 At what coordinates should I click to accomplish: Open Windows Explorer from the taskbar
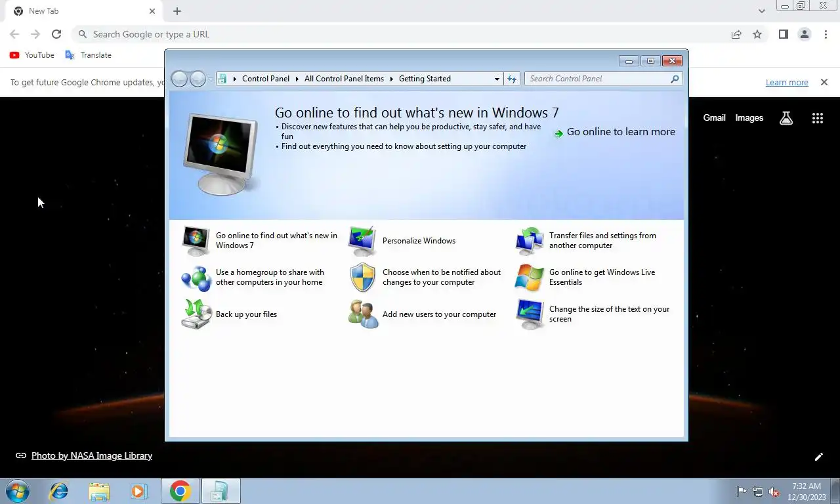[x=99, y=491]
